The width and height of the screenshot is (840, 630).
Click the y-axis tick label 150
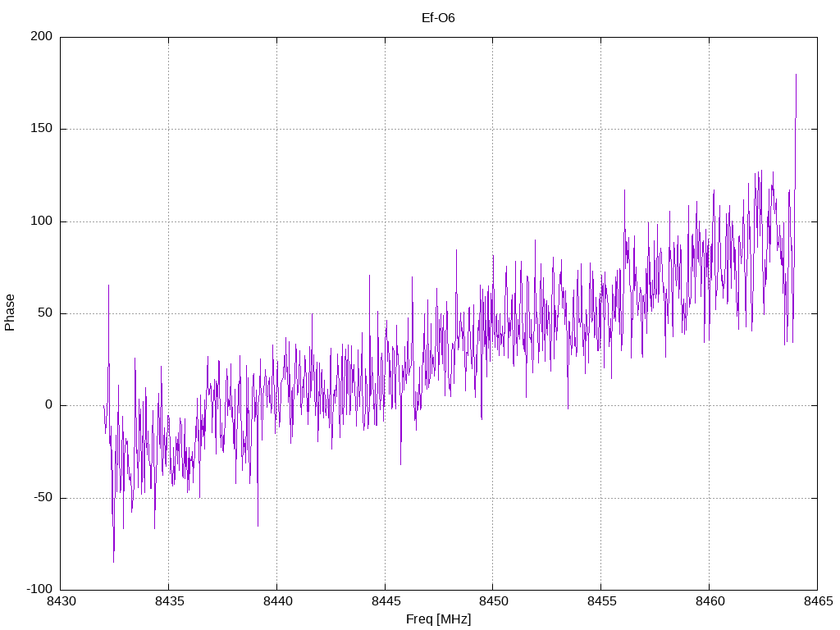coord(42,129)
